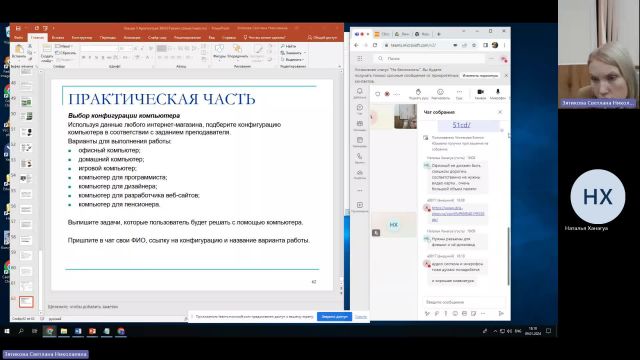Click Find (Найти) in the Editing group
This screenshot has width=640, height=360.
[x=288, y=47]
